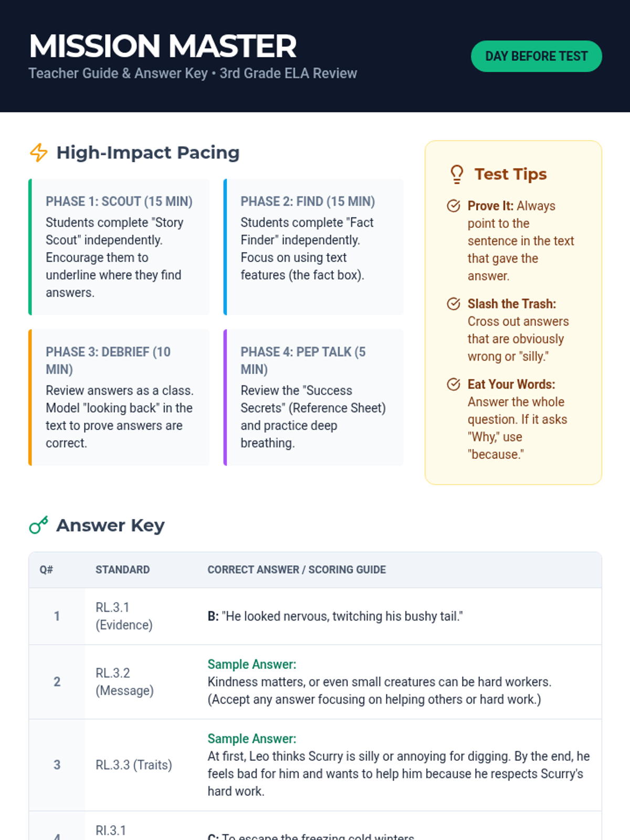The image size is (630, 840).
Task: Click the Sample Answer label in question 2
Action: pos(252,664)
